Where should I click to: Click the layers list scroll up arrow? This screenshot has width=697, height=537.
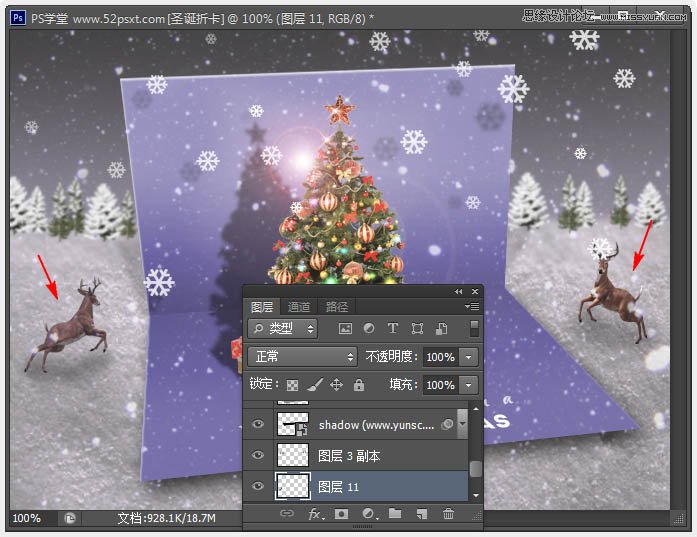pos(476,409)
